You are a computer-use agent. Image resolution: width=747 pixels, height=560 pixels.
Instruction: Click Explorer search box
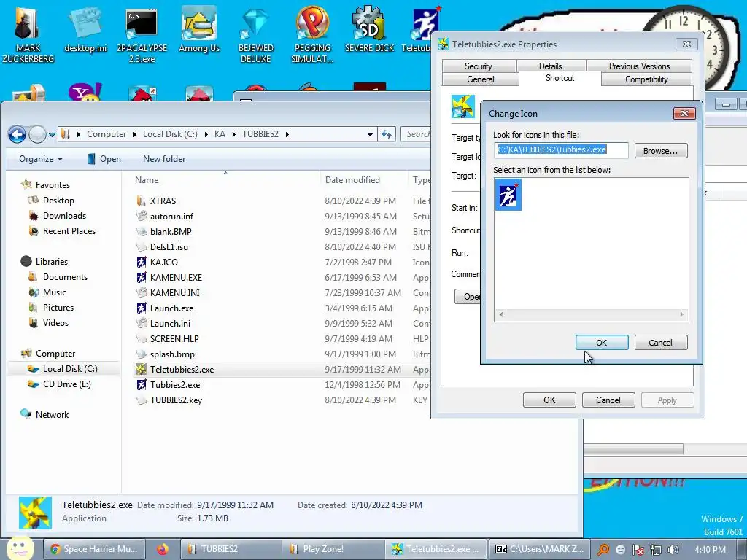(417, 134)
